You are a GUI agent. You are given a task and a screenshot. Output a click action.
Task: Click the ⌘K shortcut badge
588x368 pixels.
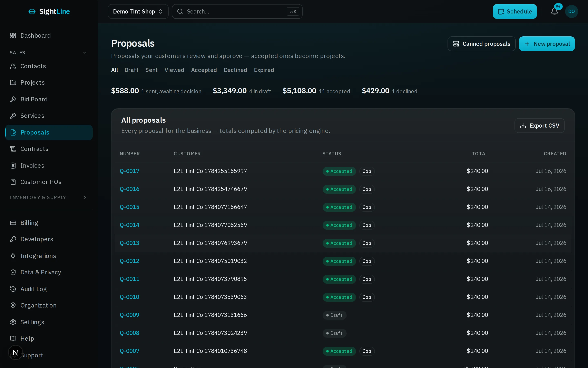click(x=293, y=11)
